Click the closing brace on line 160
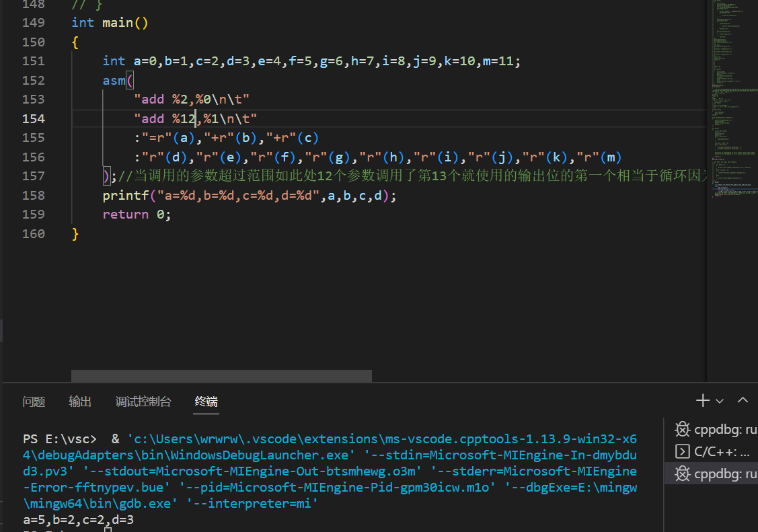The image size is (758, 532). [x=75, y=234]
